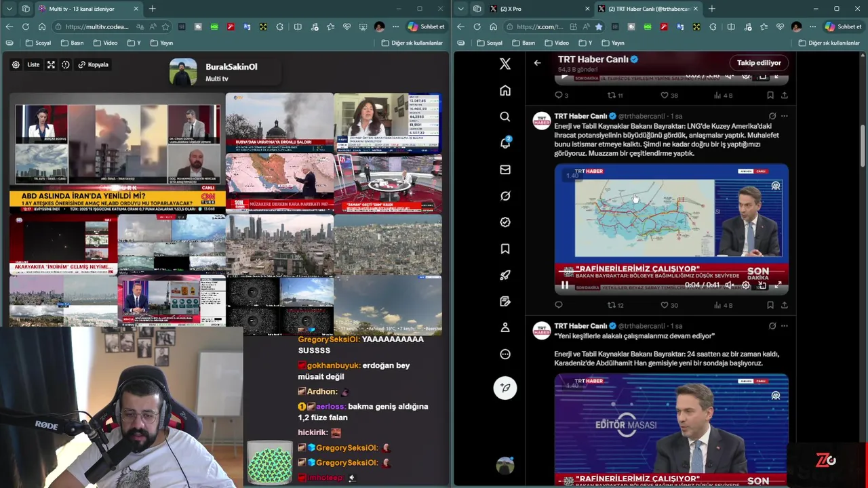Open Multi tv settings gear icon

(x=16, y=64)
